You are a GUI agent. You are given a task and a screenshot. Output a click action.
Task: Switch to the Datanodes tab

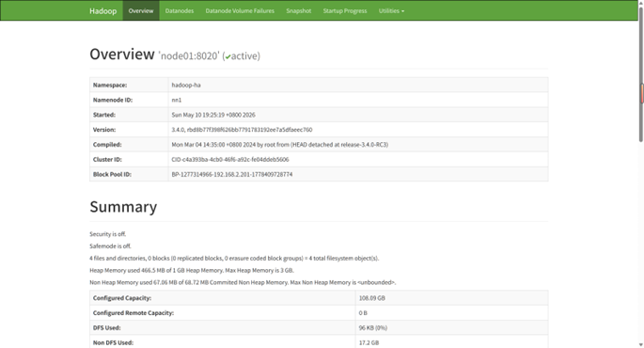(x=179, y=10)
